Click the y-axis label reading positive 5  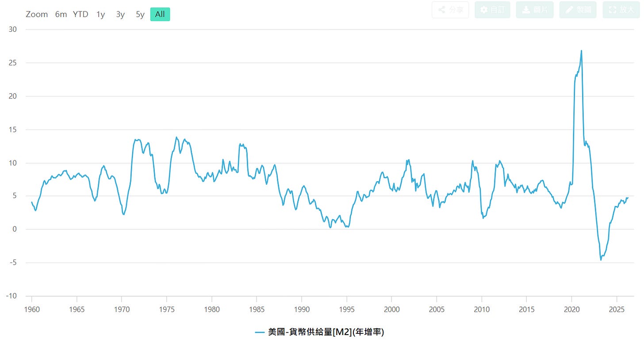click(x=15, y=196)
